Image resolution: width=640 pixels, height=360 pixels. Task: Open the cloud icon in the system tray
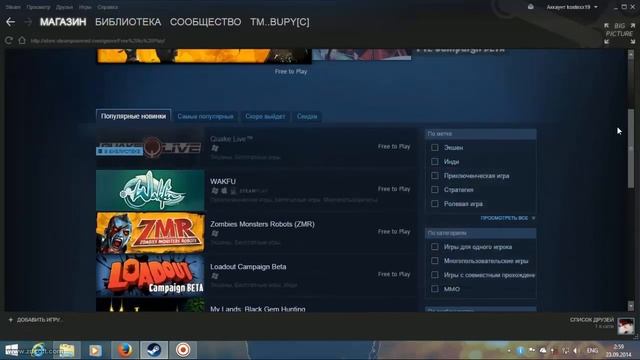click(x=543, y=351)
